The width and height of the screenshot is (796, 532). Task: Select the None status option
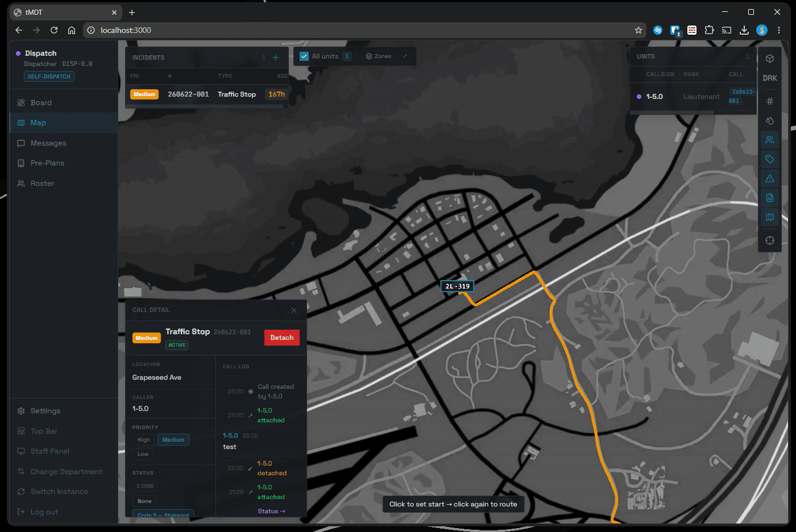point(144,501)
